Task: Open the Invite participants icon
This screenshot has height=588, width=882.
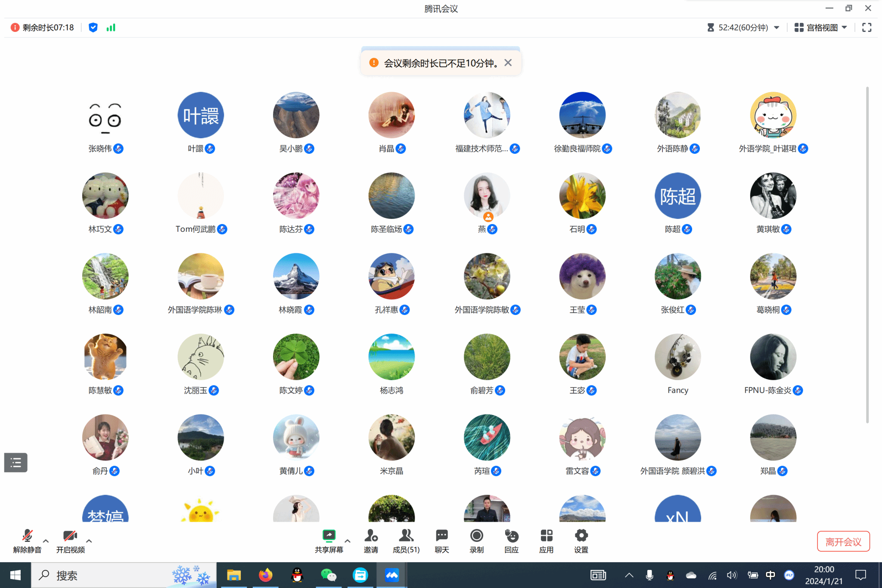Action: (x=371, y=536)
